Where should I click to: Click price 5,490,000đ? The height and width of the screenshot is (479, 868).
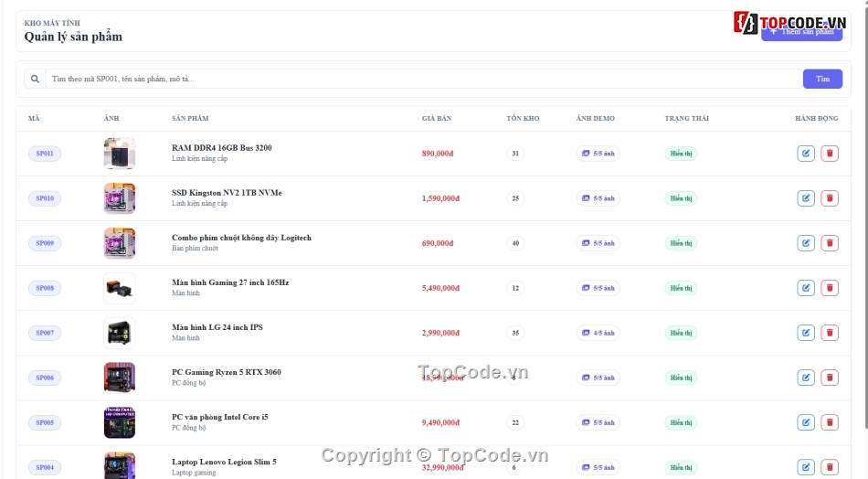click(x=440, y=288)
